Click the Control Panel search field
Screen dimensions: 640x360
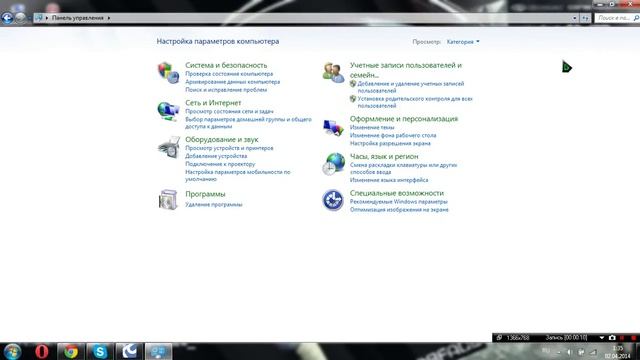[616, 18]
